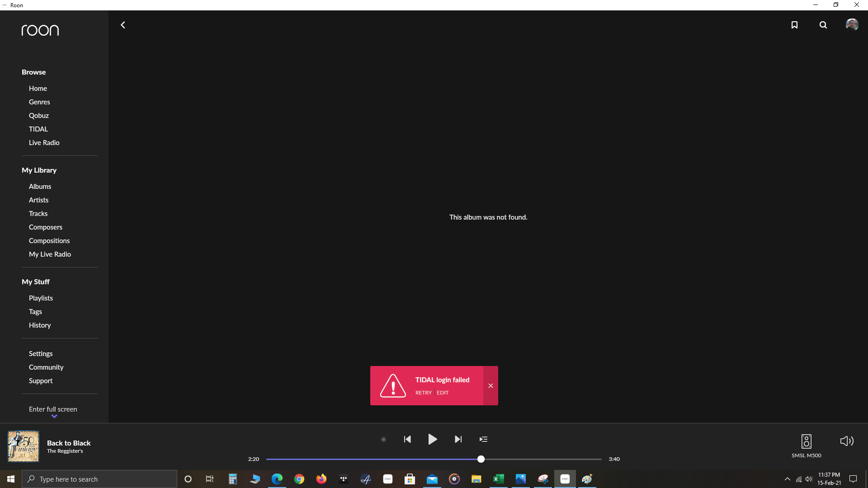Browse the Tracks library

coord(38,214)
